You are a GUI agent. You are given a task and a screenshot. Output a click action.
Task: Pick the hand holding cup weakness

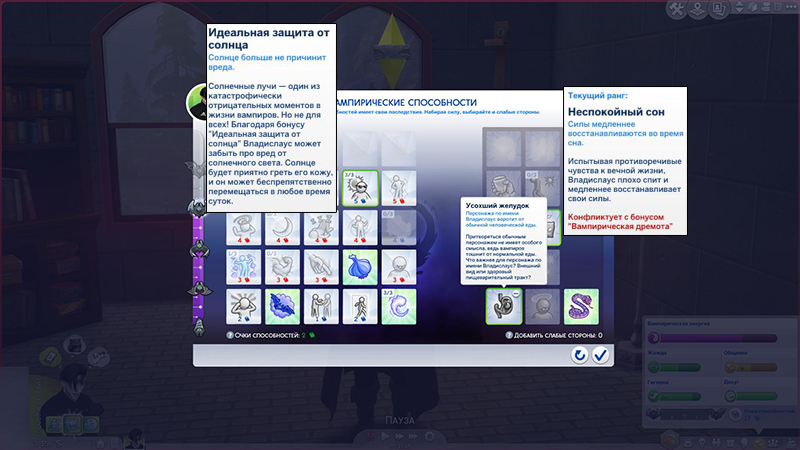504,185
